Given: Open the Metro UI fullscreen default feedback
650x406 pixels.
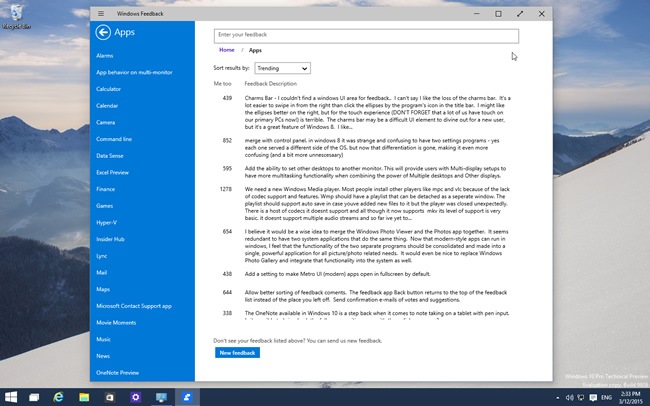Looking at the screenshot, I should coord(337,274).
